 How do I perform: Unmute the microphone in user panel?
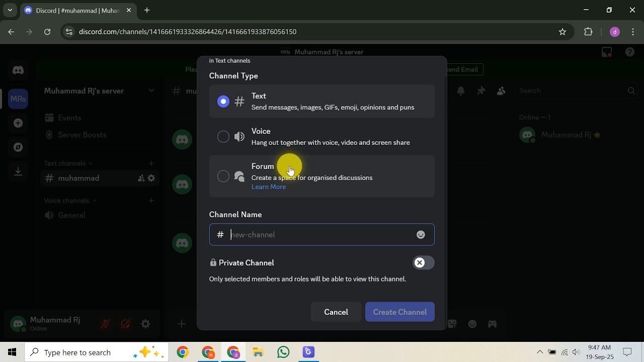click(x=105, y=324)
